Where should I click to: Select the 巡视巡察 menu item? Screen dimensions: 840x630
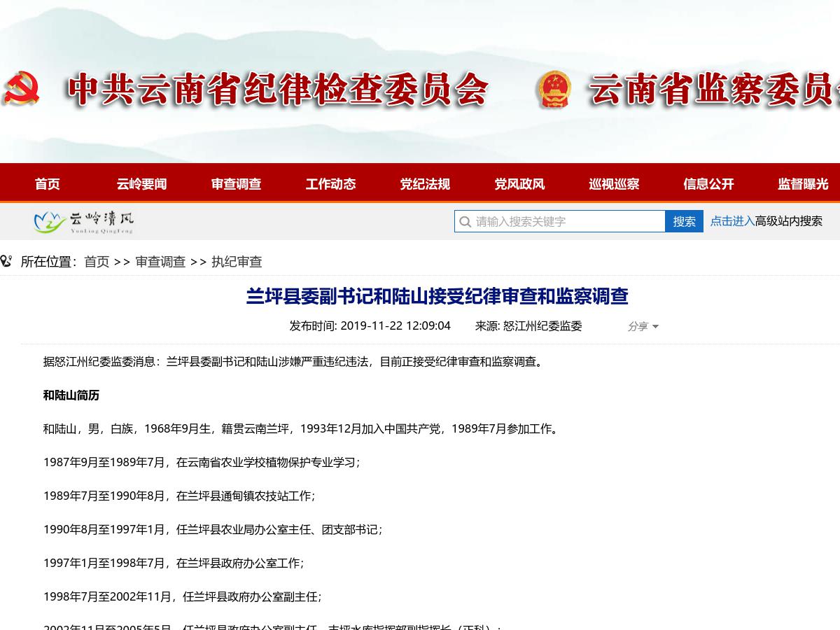(x=614, y=184)
